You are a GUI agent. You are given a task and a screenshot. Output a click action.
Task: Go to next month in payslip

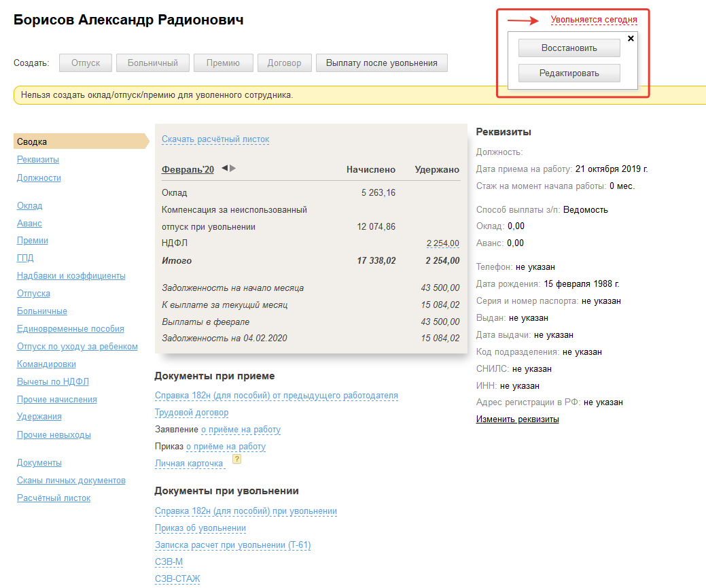point(233,169)
